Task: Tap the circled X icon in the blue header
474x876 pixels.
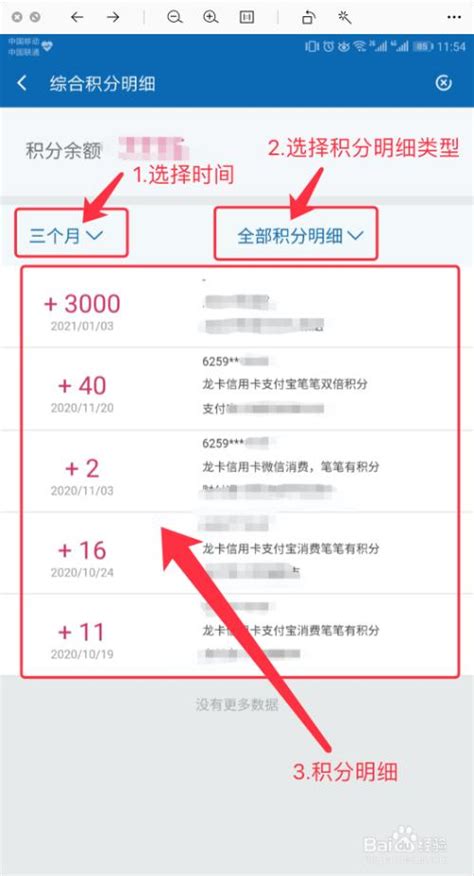Action: [x=443, y=83]
